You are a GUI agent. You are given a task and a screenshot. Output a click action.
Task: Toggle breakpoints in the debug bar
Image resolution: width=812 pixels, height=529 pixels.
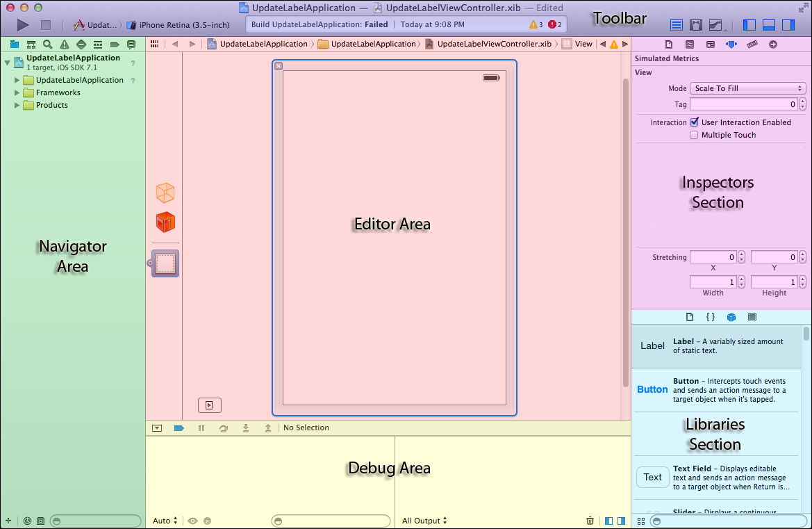click(x=179, y=428)
